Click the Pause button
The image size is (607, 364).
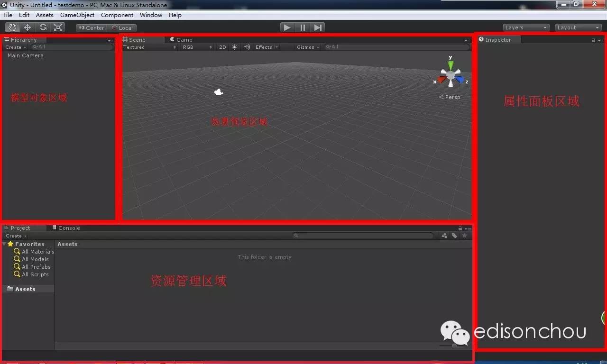coord(303,27)
